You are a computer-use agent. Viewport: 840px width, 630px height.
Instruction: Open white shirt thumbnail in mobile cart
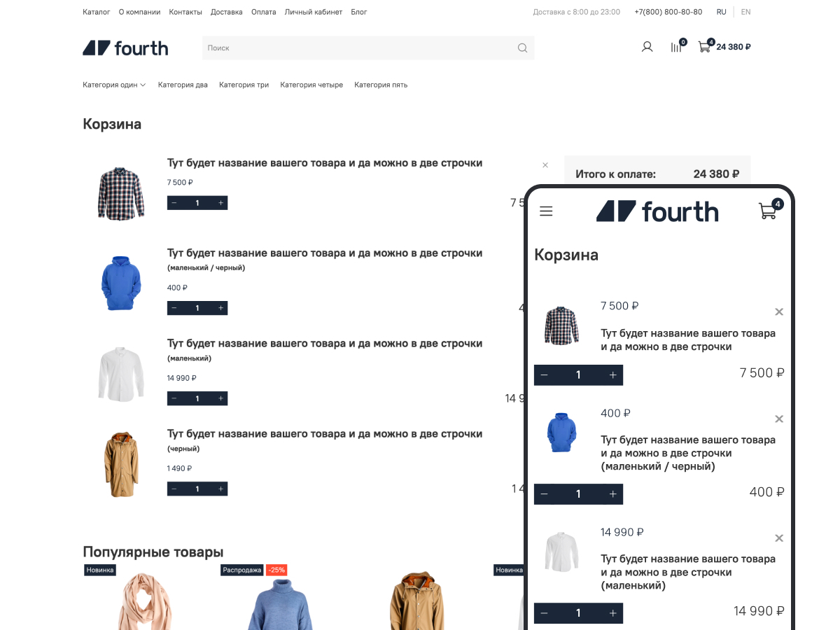click(x=562, y=552)
